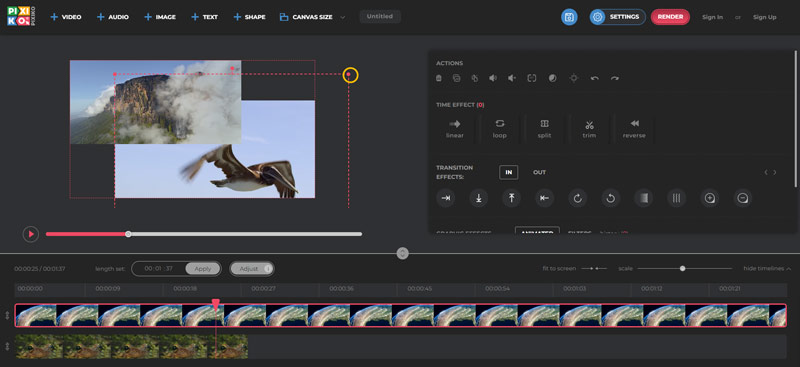
Task: Redo the last action
Action: pos(615,78)
